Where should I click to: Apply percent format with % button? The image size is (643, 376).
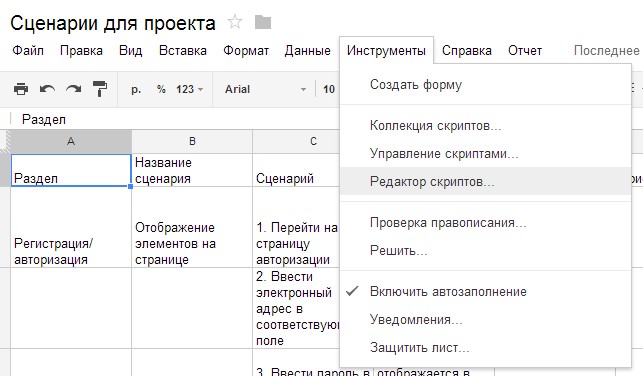pos(161,89)
